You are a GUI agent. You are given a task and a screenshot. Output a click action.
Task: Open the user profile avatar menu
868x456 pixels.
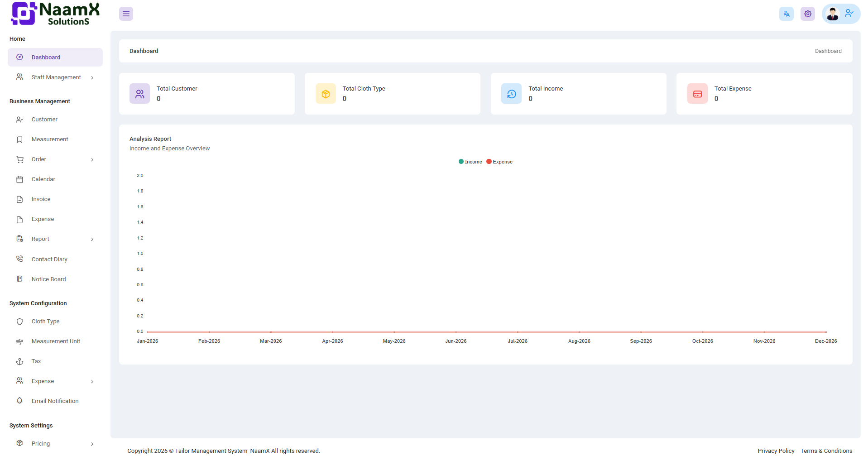841,14
